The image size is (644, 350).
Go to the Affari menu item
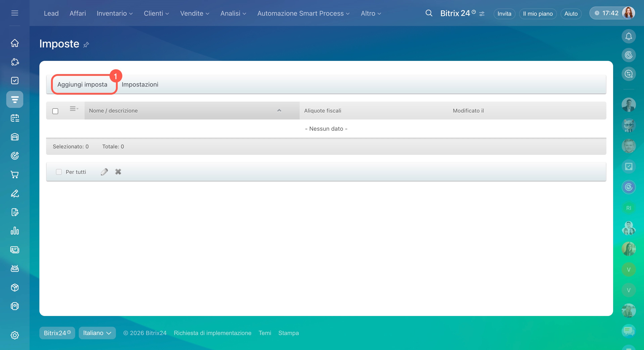click(77, 13)
